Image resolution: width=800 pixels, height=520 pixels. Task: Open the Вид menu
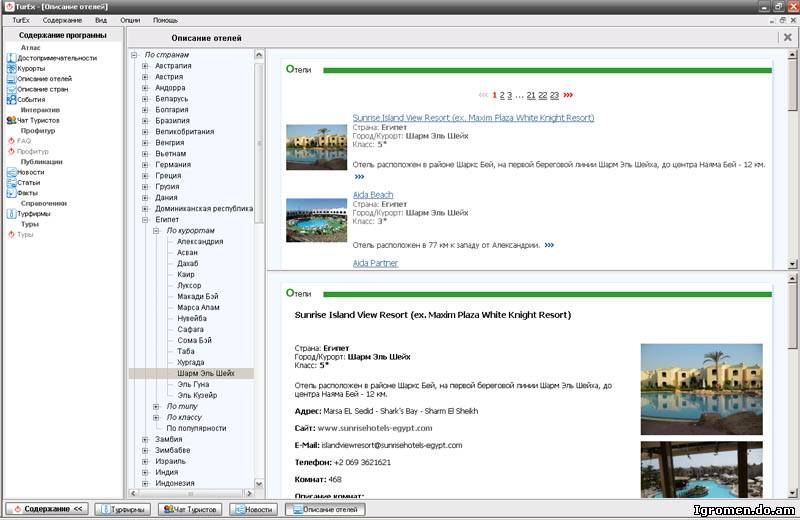pos(101,20)
